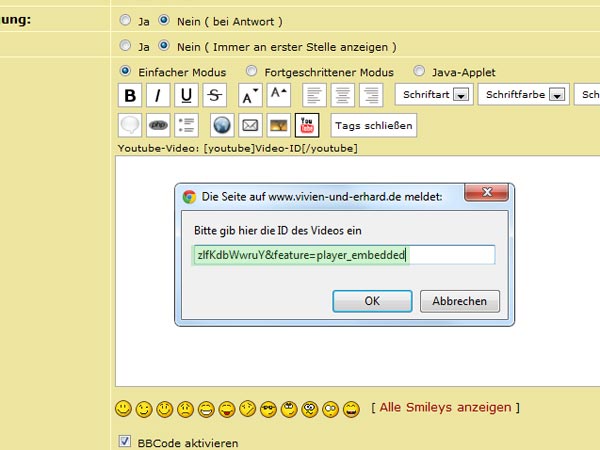Insert an email link tag
Viewport: 600px width, 450px height.
(250, 125)
